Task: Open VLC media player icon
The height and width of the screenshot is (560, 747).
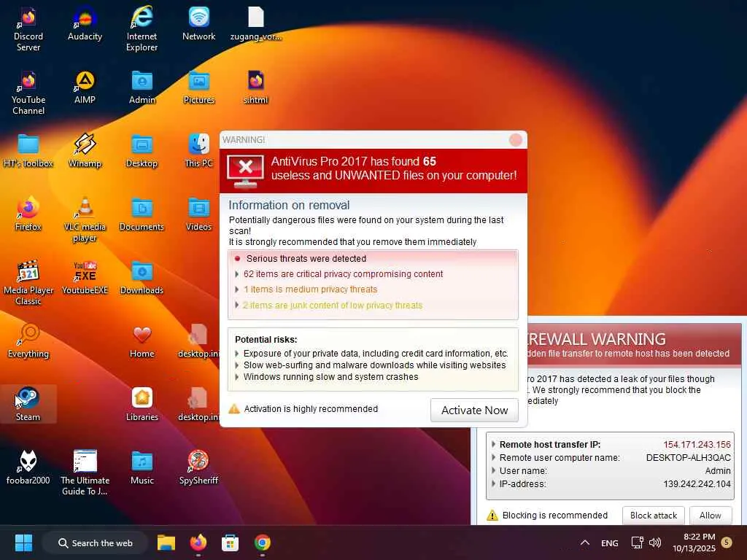Action: coord(85,219)
